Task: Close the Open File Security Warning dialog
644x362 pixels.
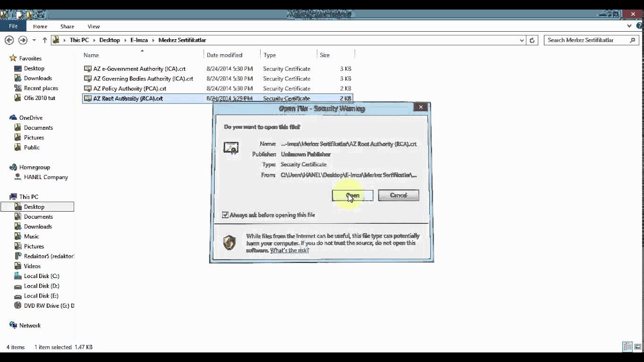Action: tap(421, 107)
